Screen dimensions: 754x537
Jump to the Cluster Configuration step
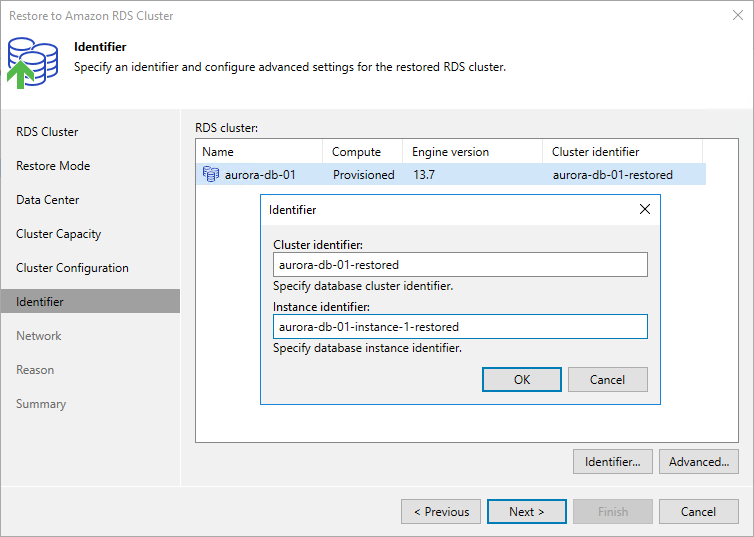(72, 268)
